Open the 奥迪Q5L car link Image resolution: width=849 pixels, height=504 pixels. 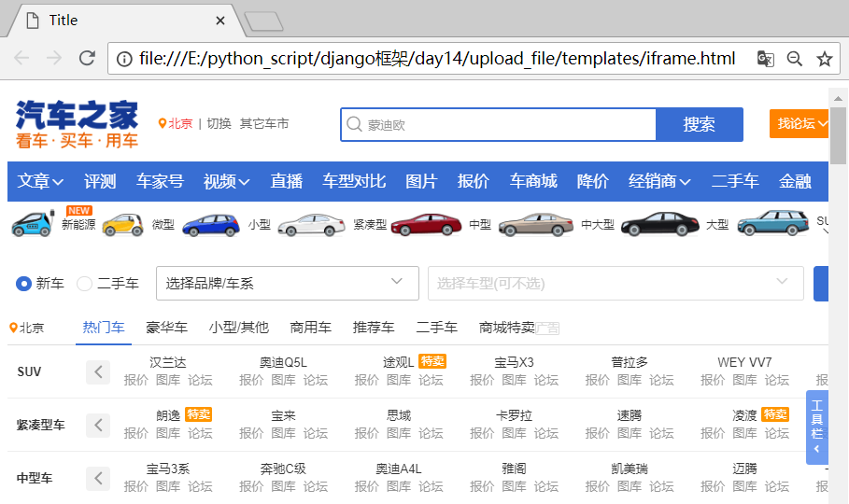[x=283, y=362]
